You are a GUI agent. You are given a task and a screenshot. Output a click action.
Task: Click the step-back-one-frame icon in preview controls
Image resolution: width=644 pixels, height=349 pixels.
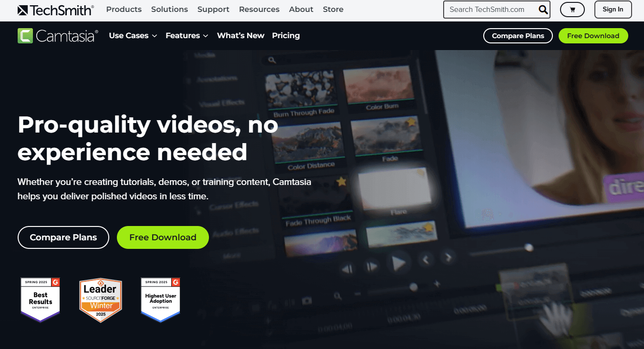[x=347, y=268]
